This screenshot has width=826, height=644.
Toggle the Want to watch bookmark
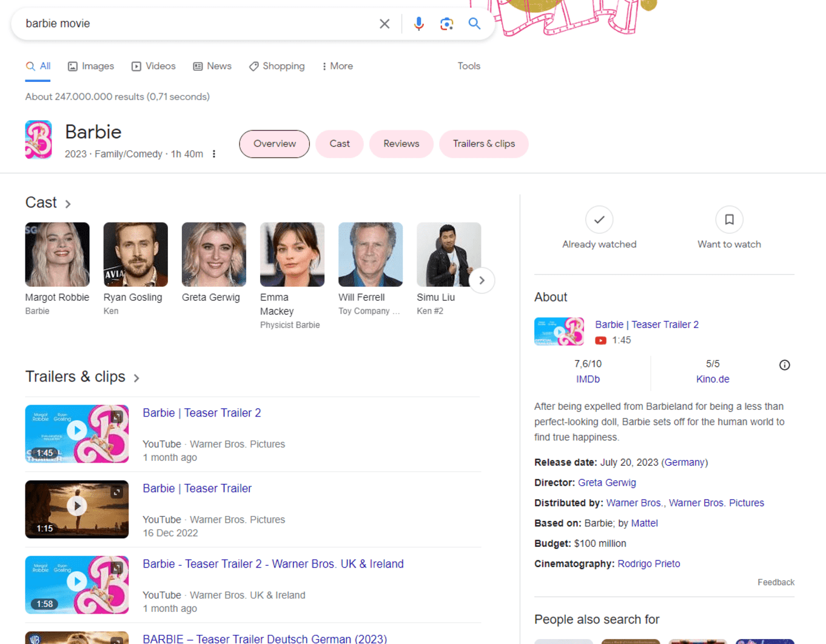click(x=728, y=220)
